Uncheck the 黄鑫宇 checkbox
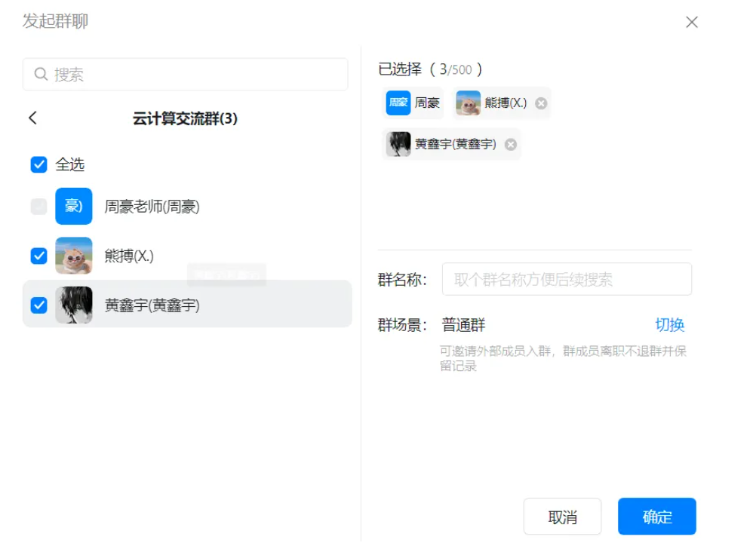 pyautogui.click(x=38, y=305)
